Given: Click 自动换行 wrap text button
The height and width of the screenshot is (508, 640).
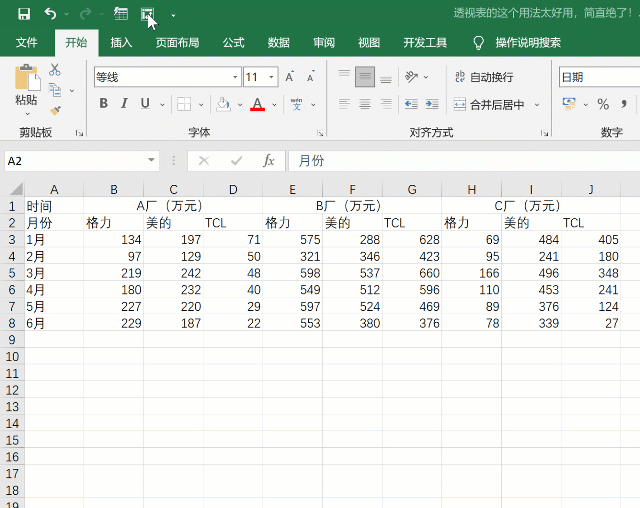Looking at the screenshot, I should point(484,77).
